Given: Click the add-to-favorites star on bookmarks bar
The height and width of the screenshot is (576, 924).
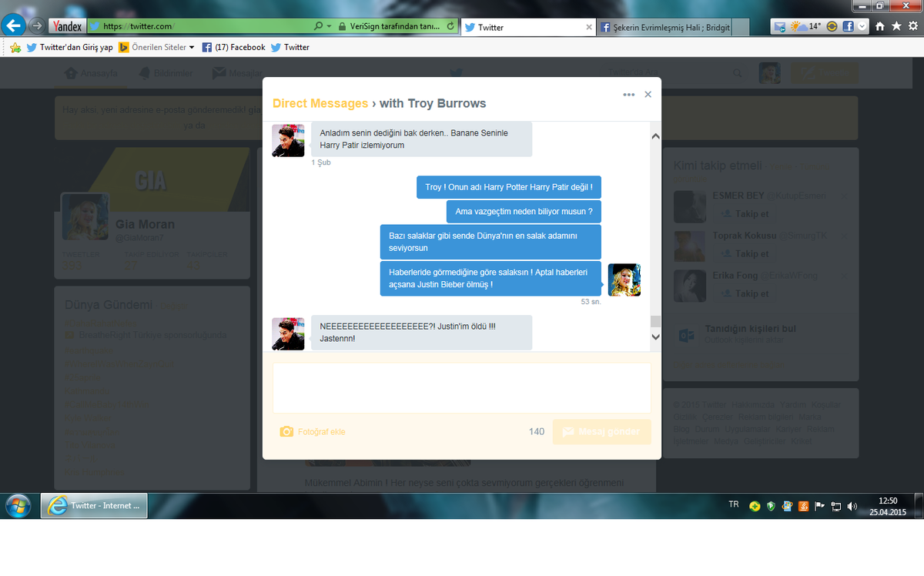Looking at the screenshot, I should (15, 47).
